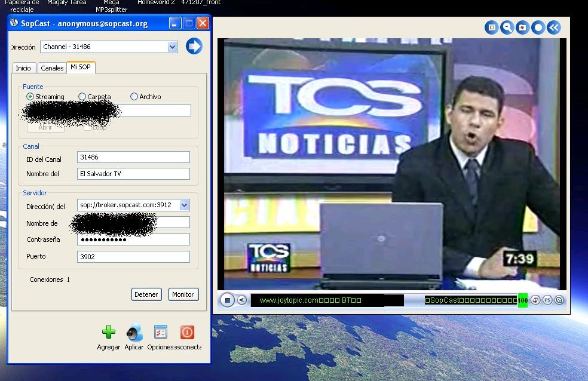Minimize the SopCast window
Viewport: 588px width, 381px height.
click(x=174, y=23)
